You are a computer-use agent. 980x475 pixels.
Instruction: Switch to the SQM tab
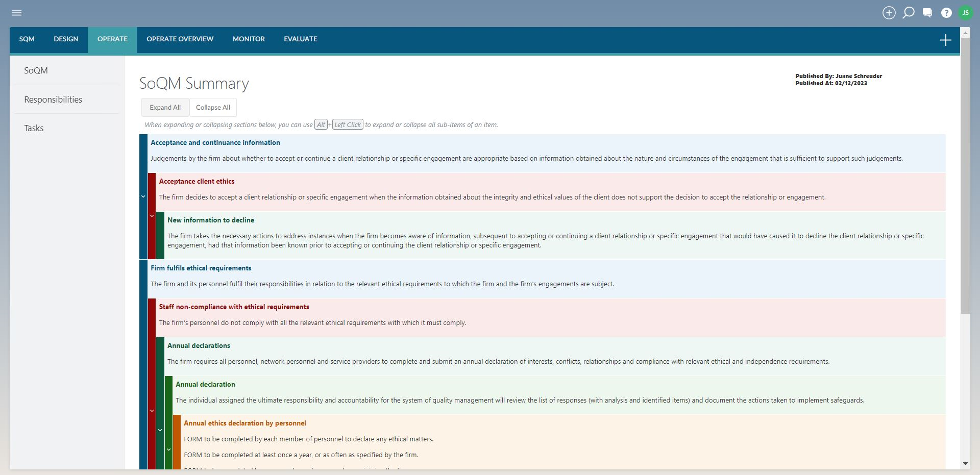point(27,39)
